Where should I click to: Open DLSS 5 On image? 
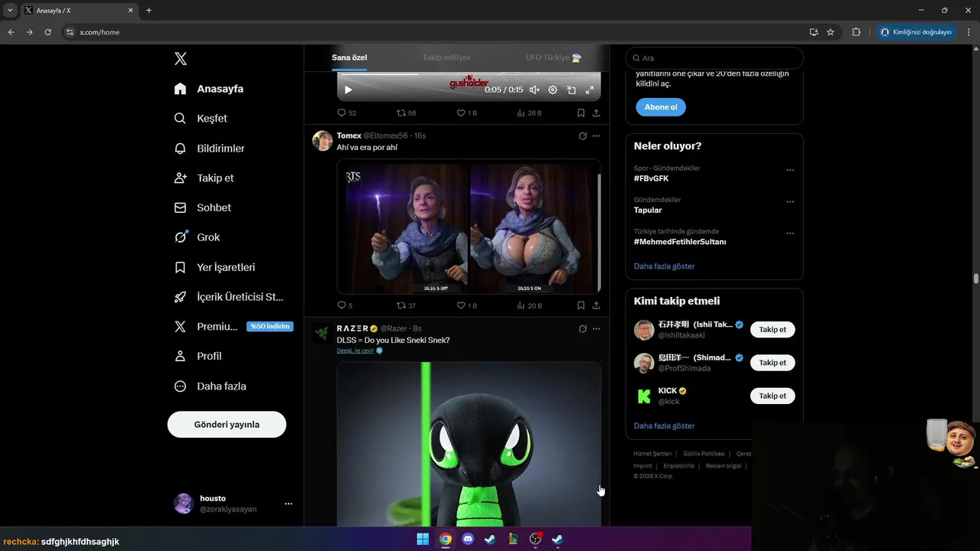[535, 227]
